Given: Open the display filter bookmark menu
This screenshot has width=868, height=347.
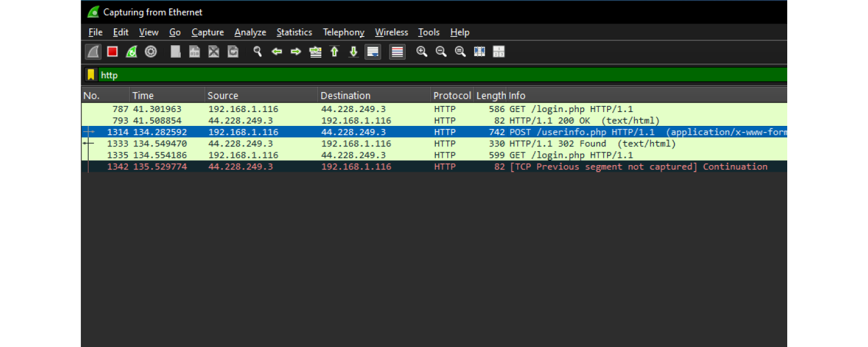Looking at the screenshot, I should 91,75.
